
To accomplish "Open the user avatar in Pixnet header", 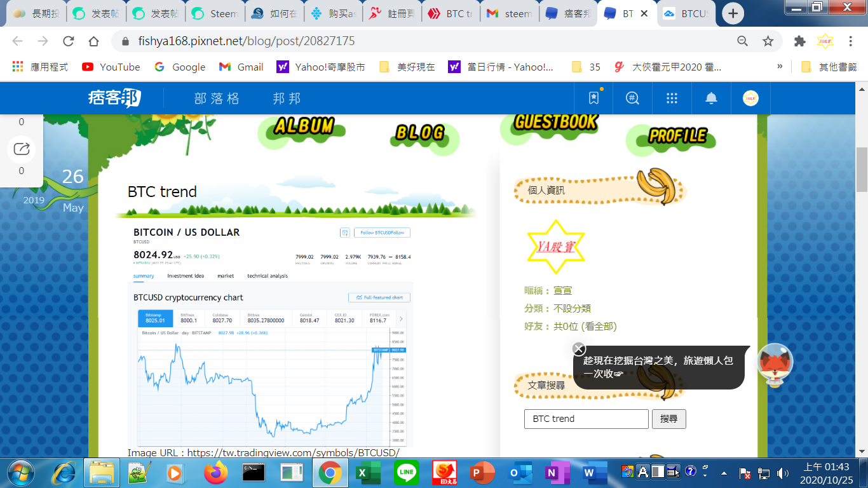I will pyautogui.click(x=750, y=98).
